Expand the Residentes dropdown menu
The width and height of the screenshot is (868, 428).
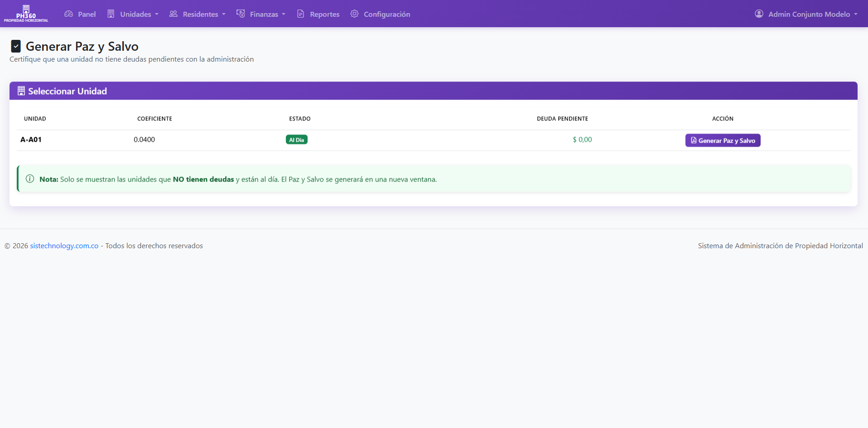(198, 14)
